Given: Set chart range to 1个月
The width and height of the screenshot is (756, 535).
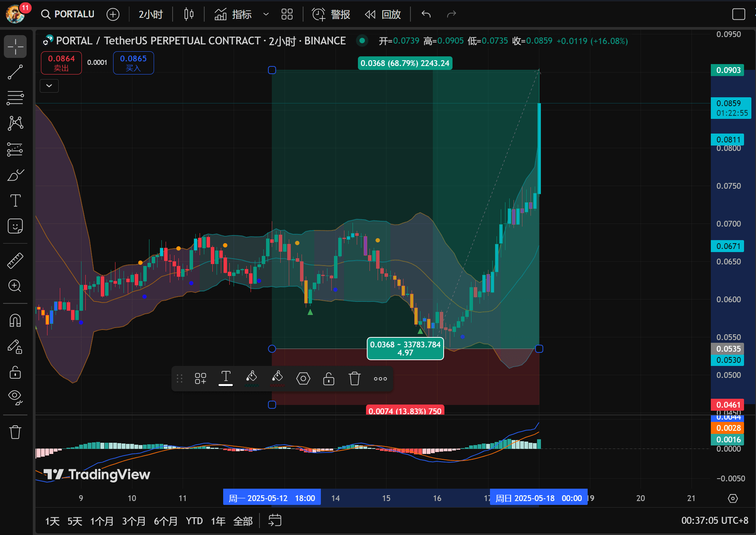Looking at the screenshot, I should (102, 521).
